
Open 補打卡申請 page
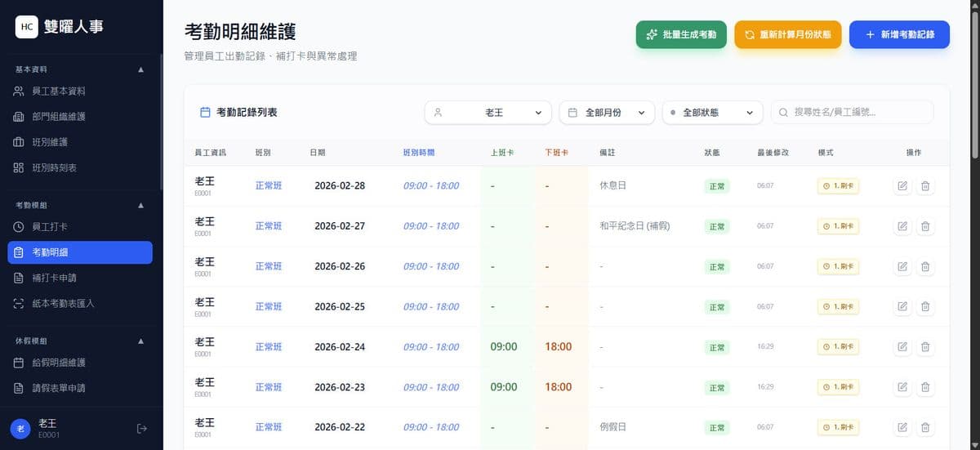80,278
